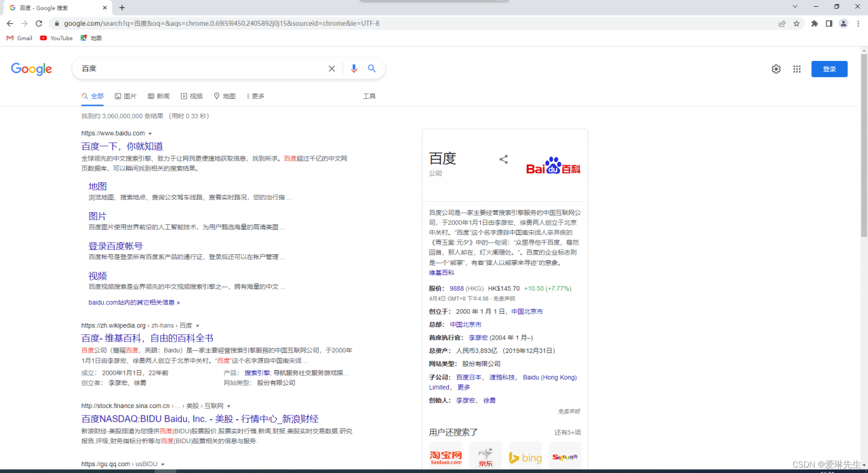Open the 渡鸦科技 subsidiary link

click(x=502, y=377)
